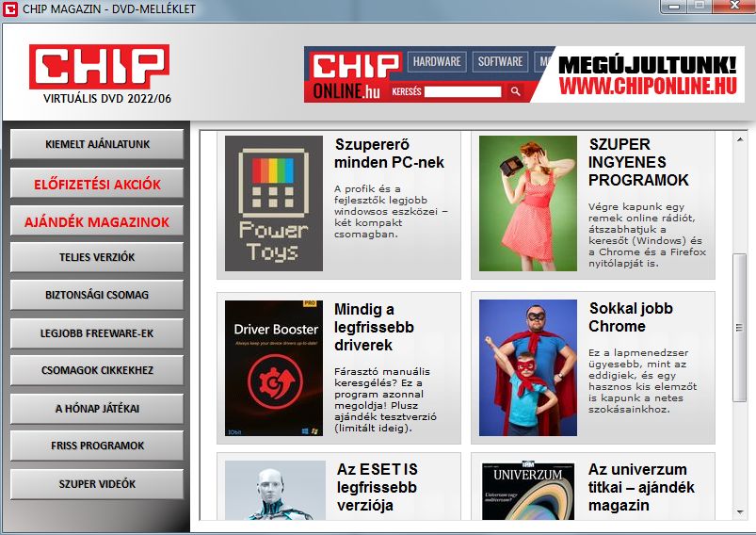Open A hónap játékai section
Image resolution: width=756 pixels, height=535 pixels.
(x=97, y=409)
